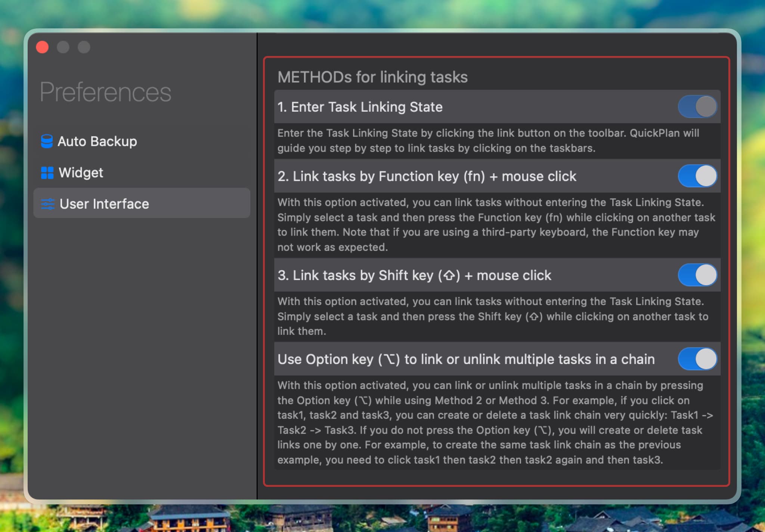Open the Auto Backup preferences section
Image resolution: width=765 pixels, height=532 pixels.
97,141
